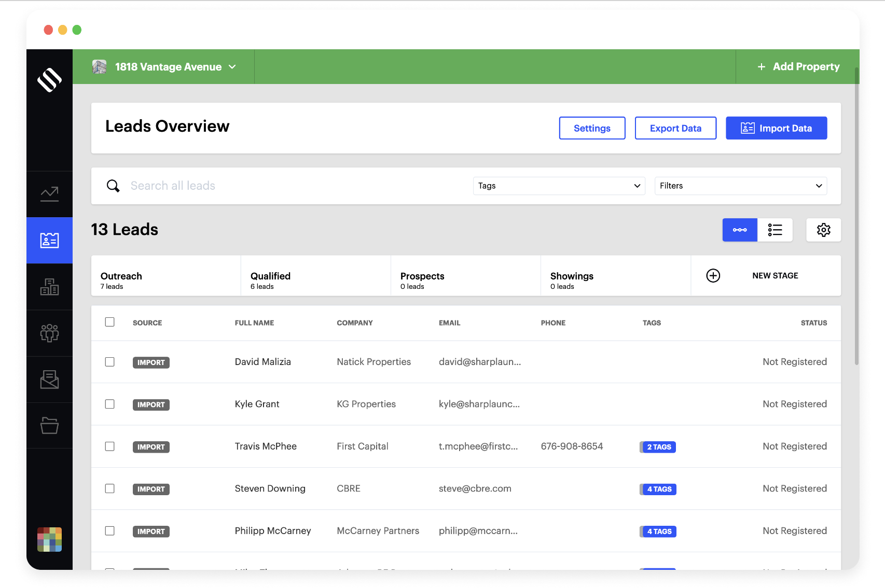Open the Filters dropdown
Image resolution: width=885 pixels, height=588 pixels.
click(x=740, y=186)
